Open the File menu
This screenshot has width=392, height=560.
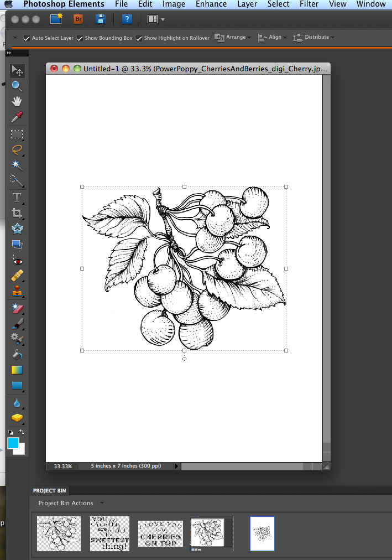[x=121, y=4]
